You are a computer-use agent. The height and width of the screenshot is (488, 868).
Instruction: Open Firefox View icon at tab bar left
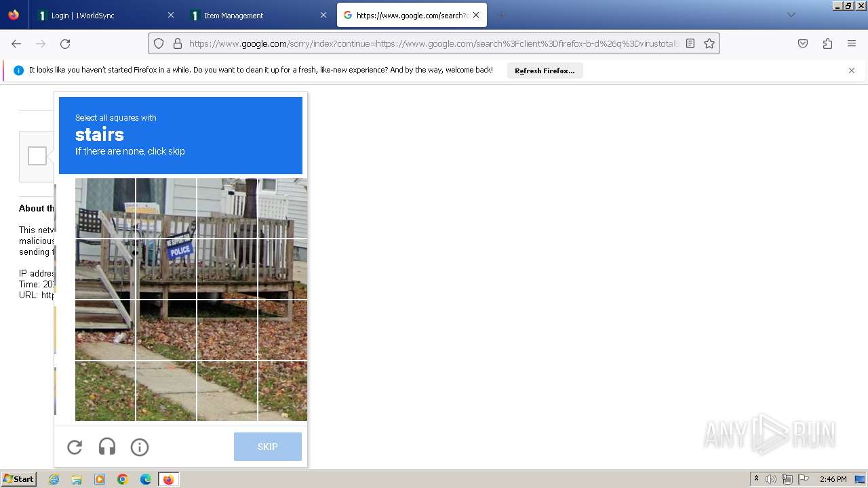click(x=14, y=15)
